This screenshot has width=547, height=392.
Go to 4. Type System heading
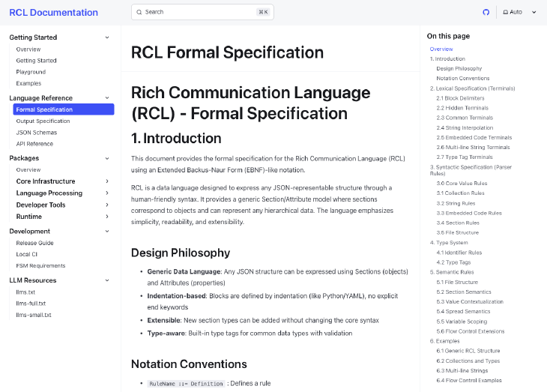tap(449, 243)
